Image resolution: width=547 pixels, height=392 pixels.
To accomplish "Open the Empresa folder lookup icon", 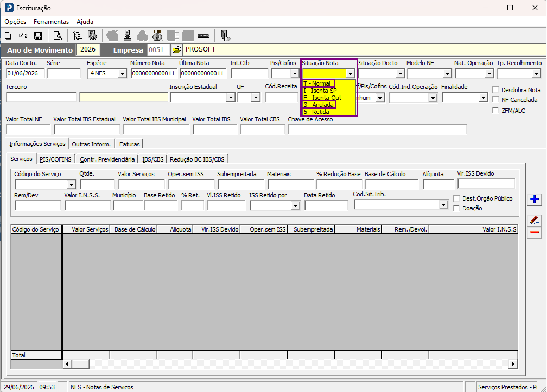I will tap(177, 50).
